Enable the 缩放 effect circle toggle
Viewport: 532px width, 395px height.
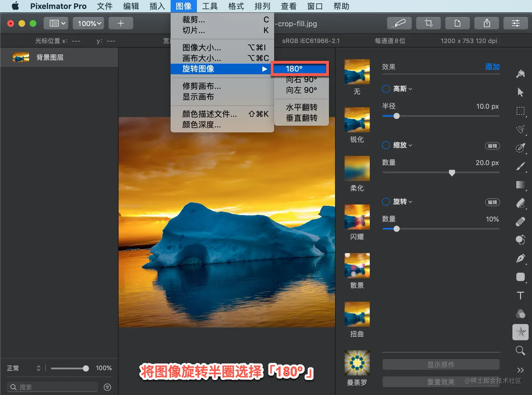coord(386,145)
